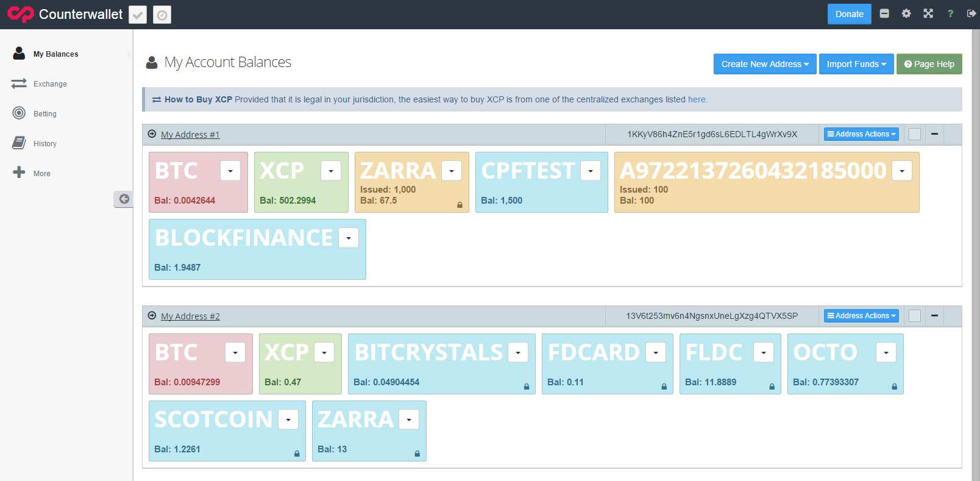This screenshot has height=481, width=980.
Task: Open the XCP dropdown with balance 0.47
Action: 324,352
